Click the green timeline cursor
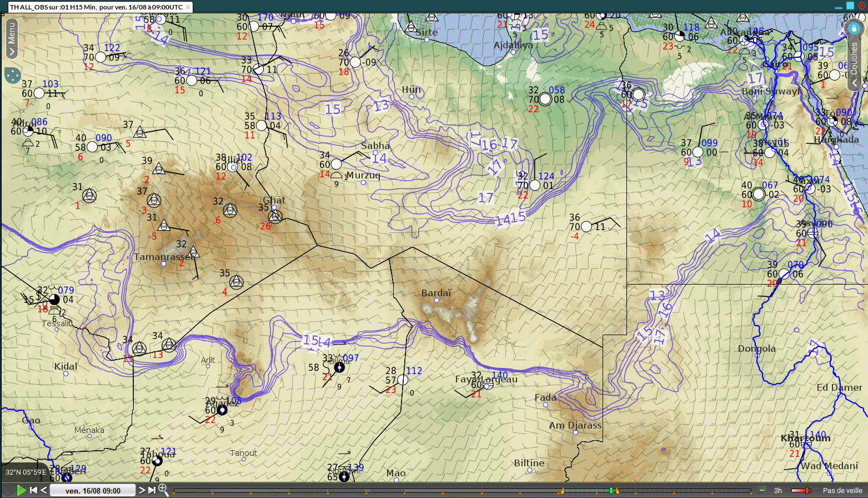 [x=611, y=491]
